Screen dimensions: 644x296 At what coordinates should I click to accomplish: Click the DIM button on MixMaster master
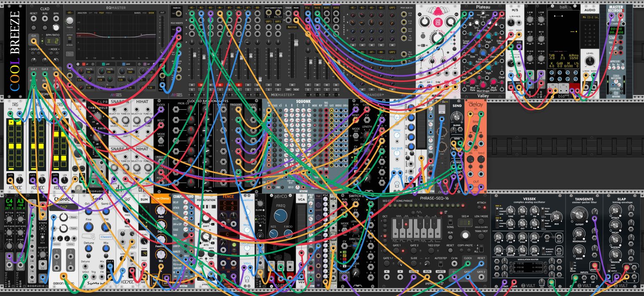tap(288, 89)
